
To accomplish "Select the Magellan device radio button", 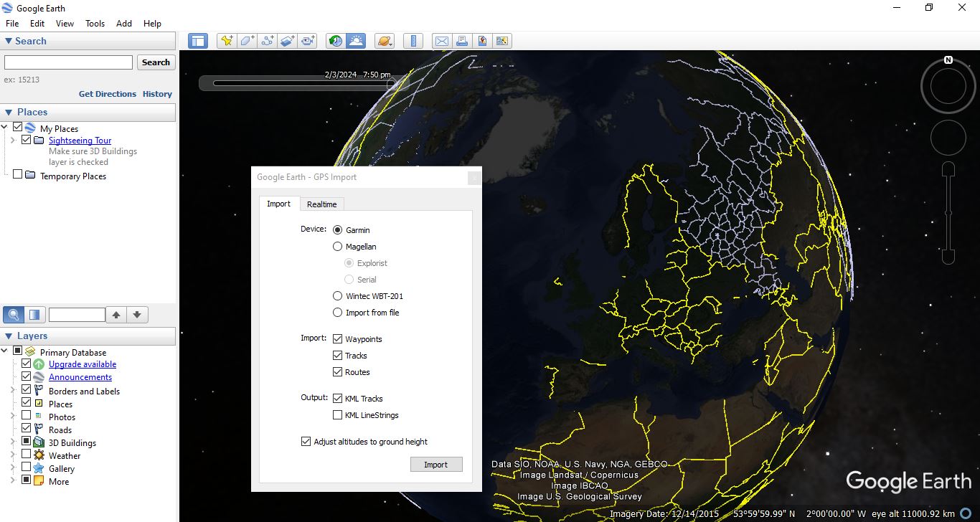I will pos(337,247).
